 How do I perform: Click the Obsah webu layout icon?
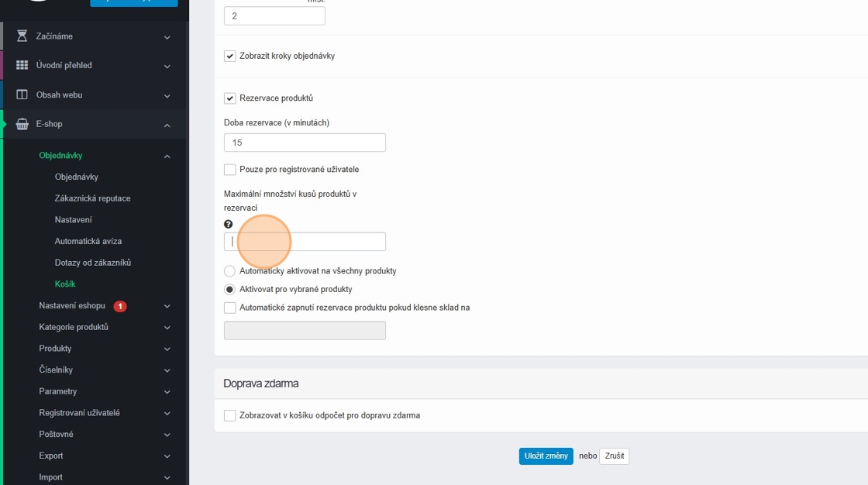click(x=22, y=95)
